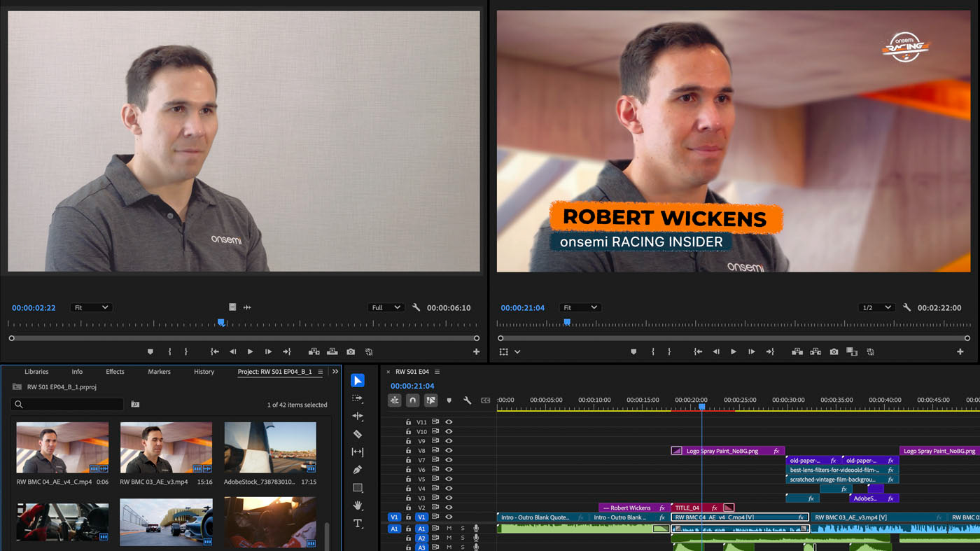Open Program monitor settings wrench
This screenshot has height=551, width=980.
pyautogui.click(x=907, y=307)
